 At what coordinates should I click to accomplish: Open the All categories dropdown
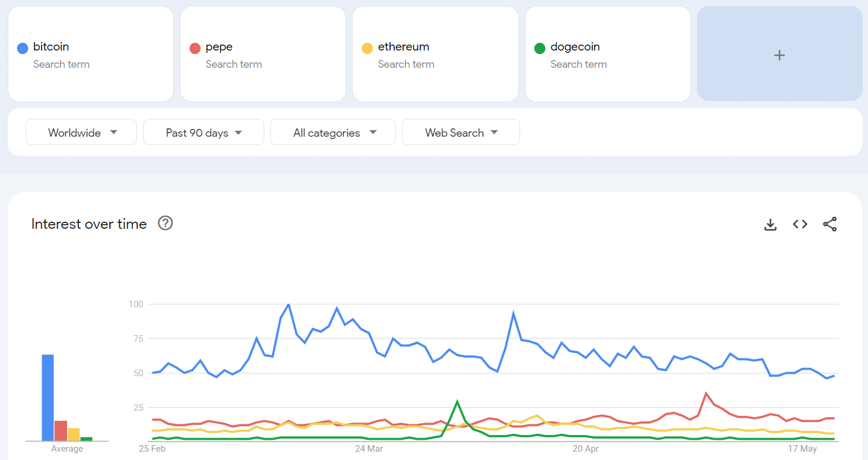click(x=333, y=132)
